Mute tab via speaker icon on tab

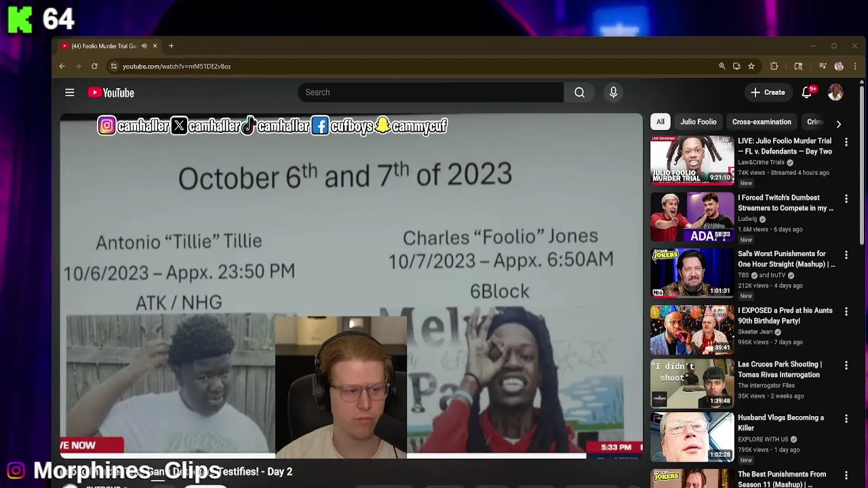pyautogui.click(x=144, y=45)
